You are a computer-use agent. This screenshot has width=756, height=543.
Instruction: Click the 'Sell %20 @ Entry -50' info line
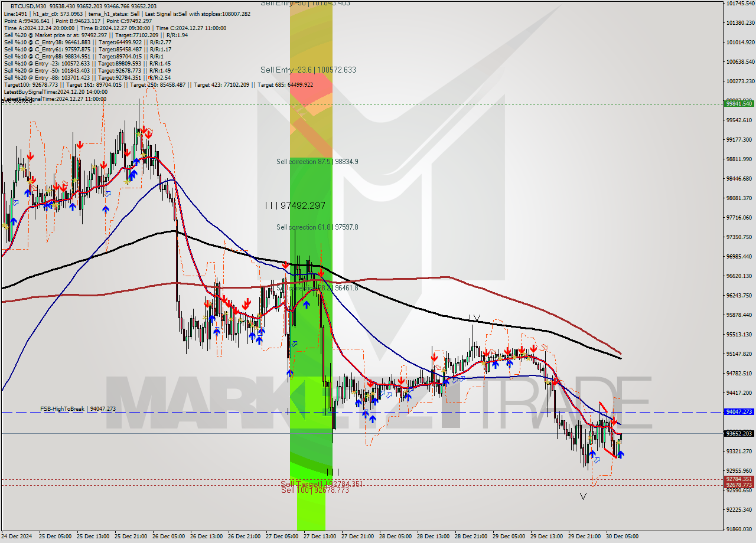point(87,70)
